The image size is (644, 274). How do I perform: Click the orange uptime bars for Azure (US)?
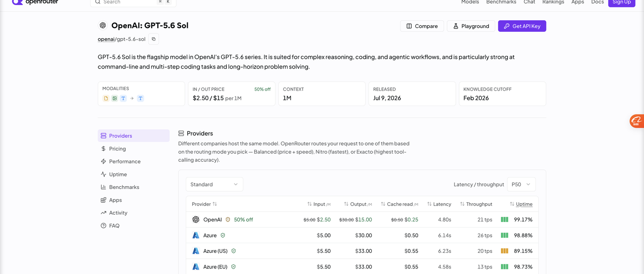point(505,251)
